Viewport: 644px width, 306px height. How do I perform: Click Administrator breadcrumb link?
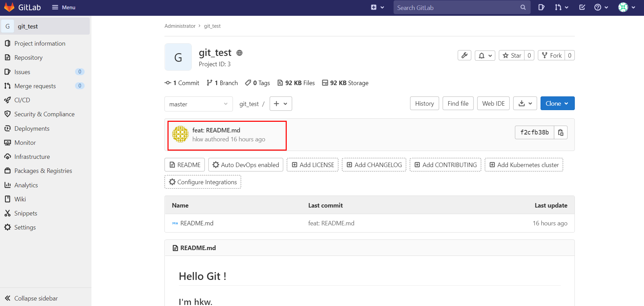coord(180,26)
